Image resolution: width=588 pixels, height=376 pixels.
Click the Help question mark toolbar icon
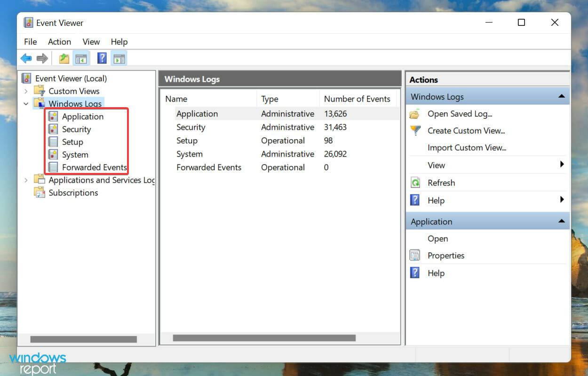tap(102, 58)
